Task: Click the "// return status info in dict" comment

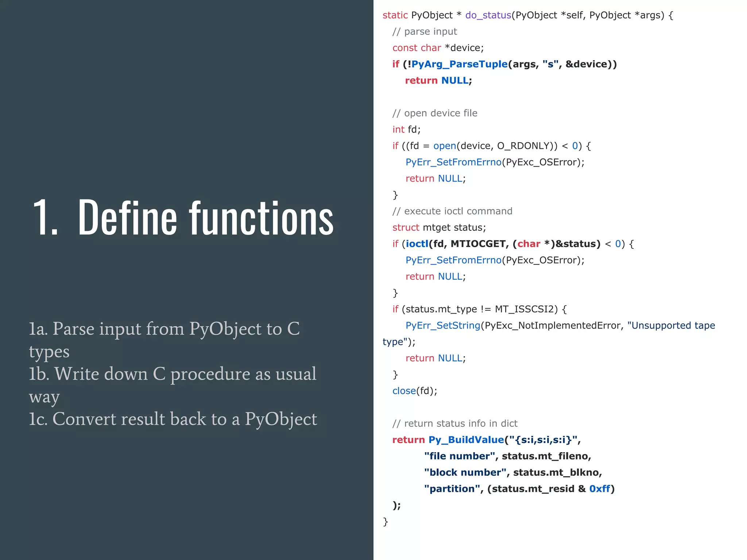Action: pyautogui.click(x=454, y=423)
